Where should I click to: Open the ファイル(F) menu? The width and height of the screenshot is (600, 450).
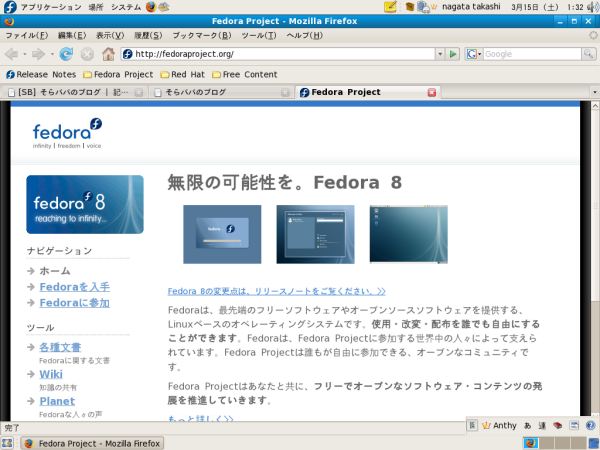(26, 36)
